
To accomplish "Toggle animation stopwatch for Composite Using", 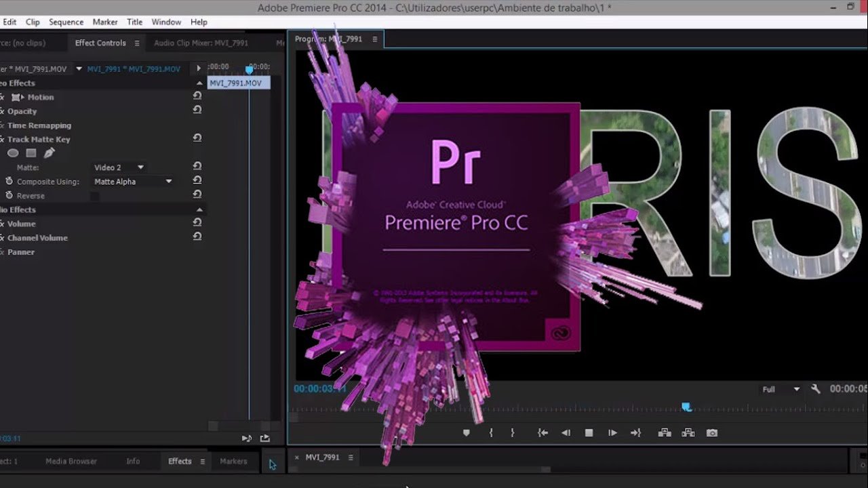I will coord(9,182).
